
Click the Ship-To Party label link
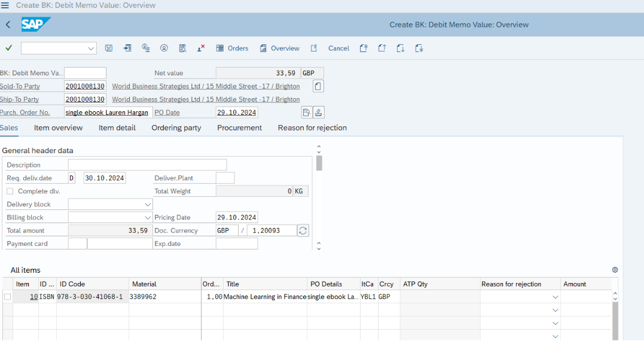(19, 99)
